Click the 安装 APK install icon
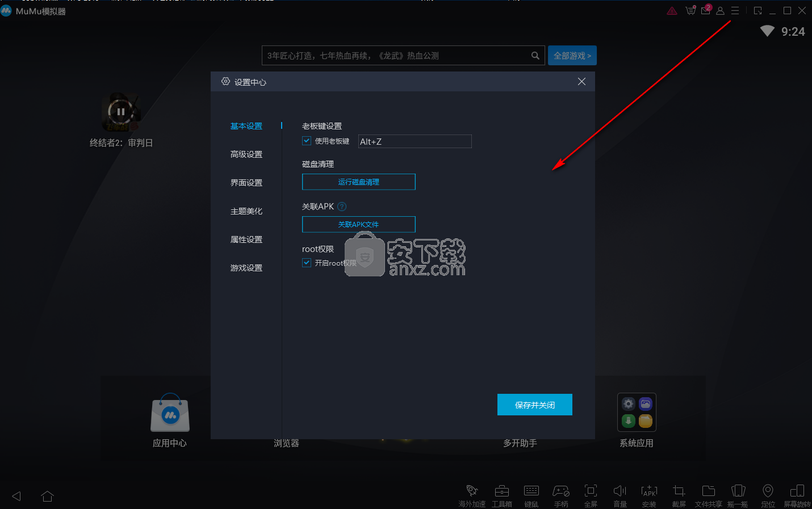The image size is (812, 509). [x=649, y=491]
